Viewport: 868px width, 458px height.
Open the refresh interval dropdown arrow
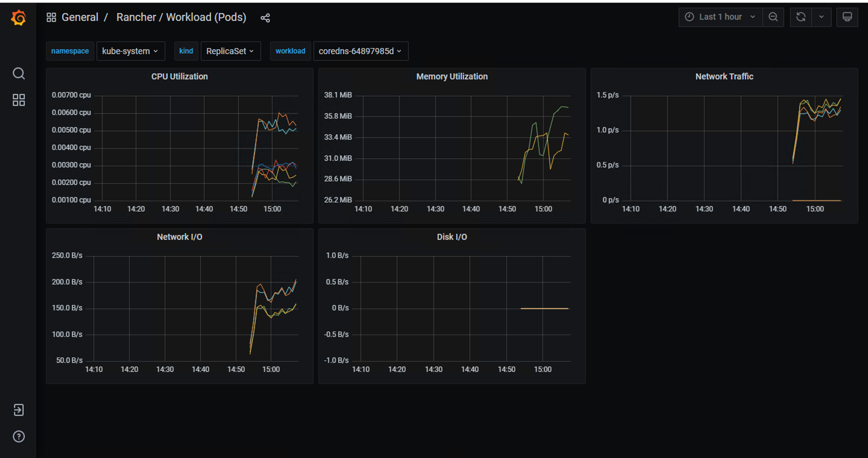(x=822, y=17)
